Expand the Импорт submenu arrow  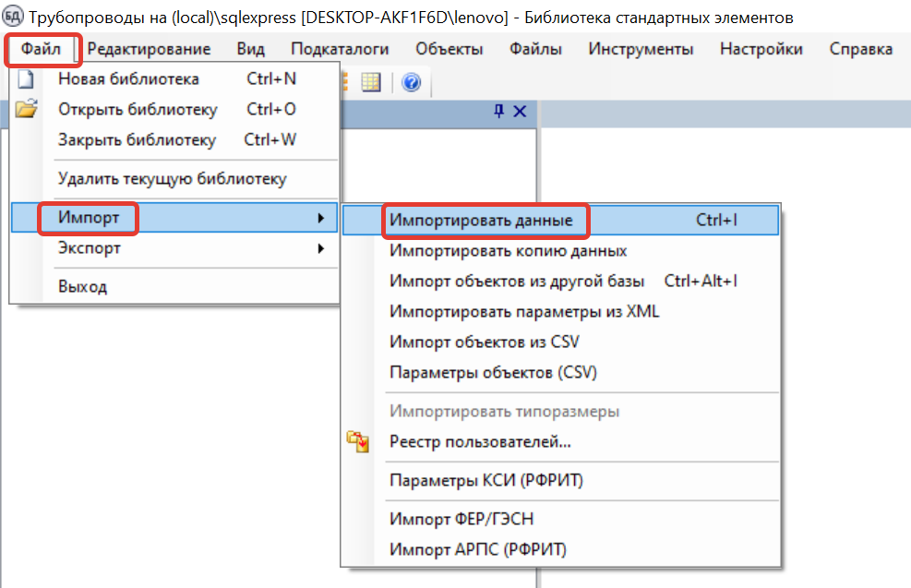point(320,218)
